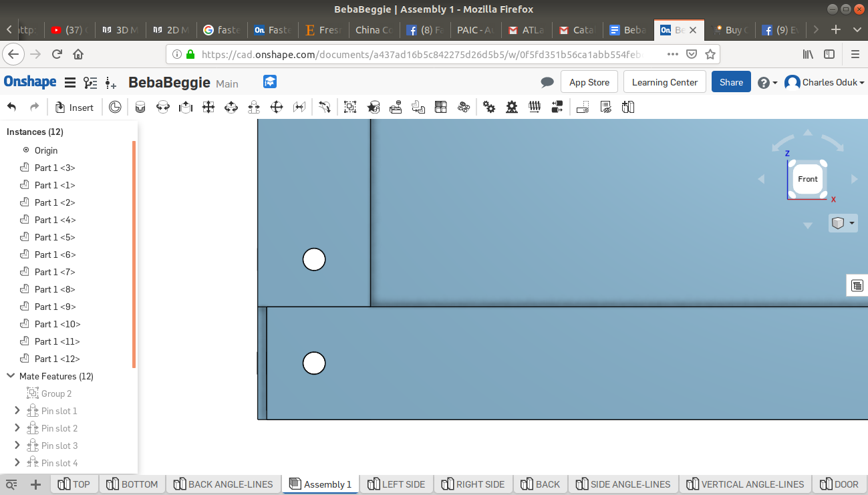The width and height of the screenshot is (868, 495).
Task: Select the Cylindrical mate tool
Action: tap(231, 107)
